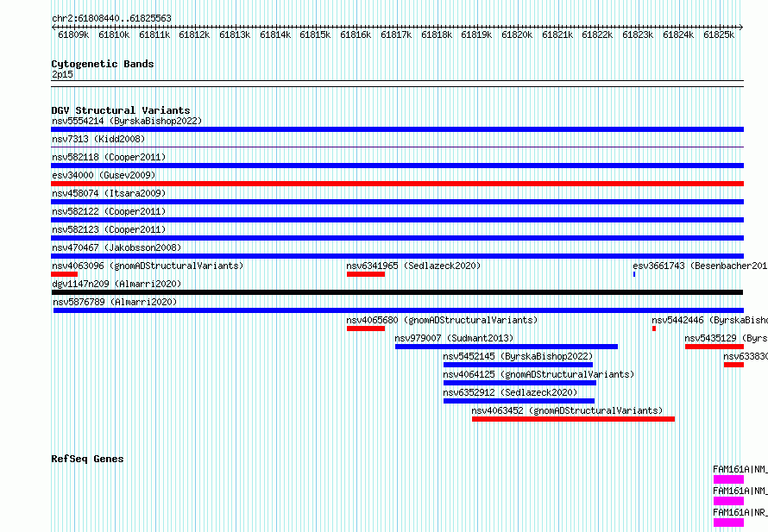Click the small red nsv5442446 marker
The height and width of the screenshot is (532, 768).
(654, 329)
